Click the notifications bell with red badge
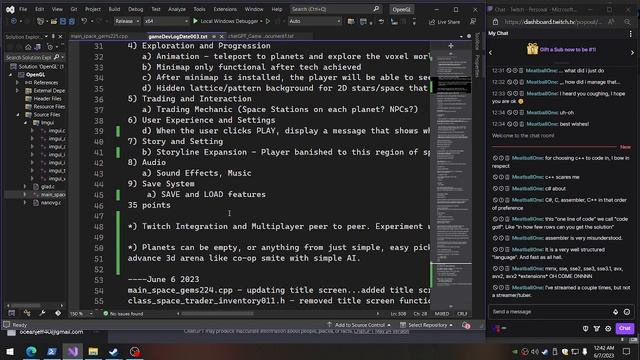This screenshot has height=360, width=640. point(466,325)
